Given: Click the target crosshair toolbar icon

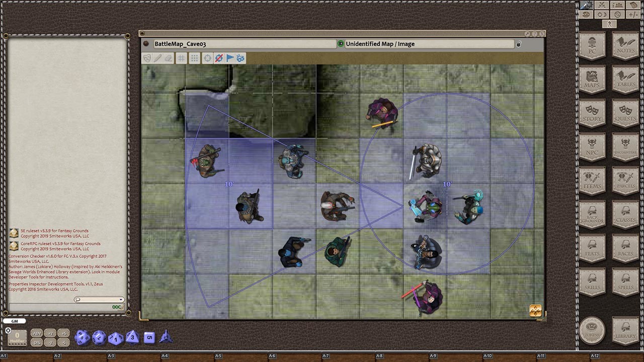Looking at the screenshot, I should [207, 58].
